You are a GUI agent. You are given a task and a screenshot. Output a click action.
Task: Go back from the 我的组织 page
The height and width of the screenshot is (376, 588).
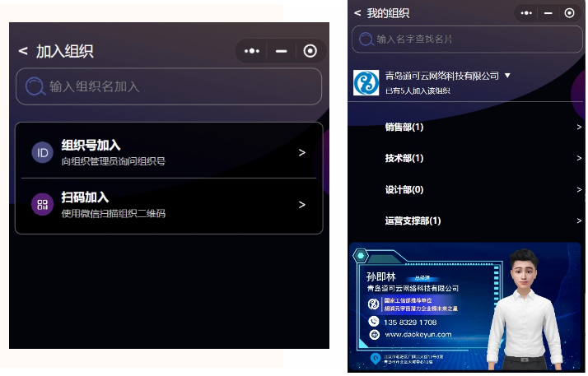pos(357,13)
